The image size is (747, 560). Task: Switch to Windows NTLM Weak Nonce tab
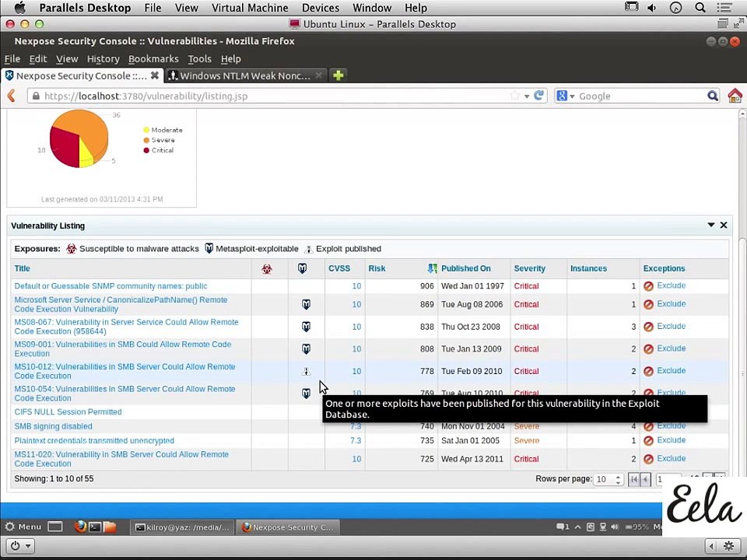[244, 75]
